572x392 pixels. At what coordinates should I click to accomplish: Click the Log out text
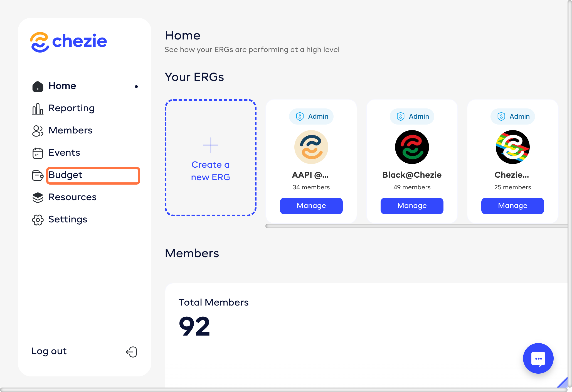(49, 351)
